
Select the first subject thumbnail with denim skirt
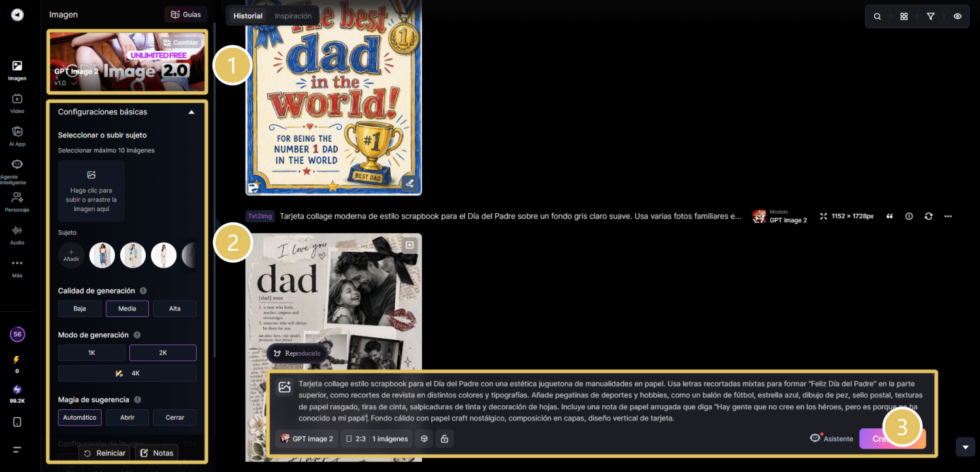pyautogui.click(x=102, y=255)
